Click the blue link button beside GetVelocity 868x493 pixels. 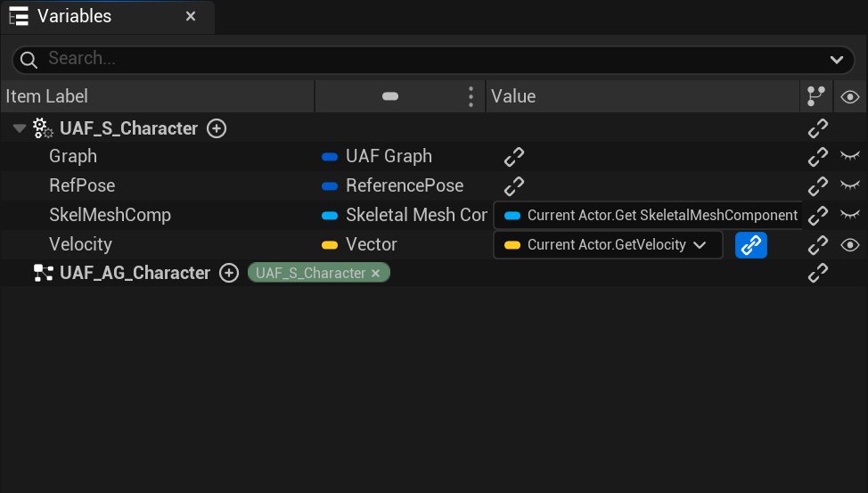[751, 244]
